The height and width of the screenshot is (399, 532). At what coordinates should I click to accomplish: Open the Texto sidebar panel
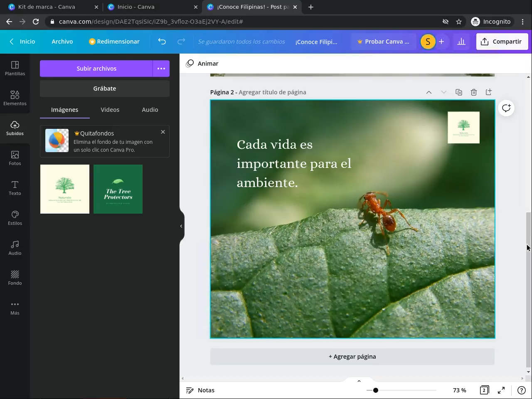[15, 188]
